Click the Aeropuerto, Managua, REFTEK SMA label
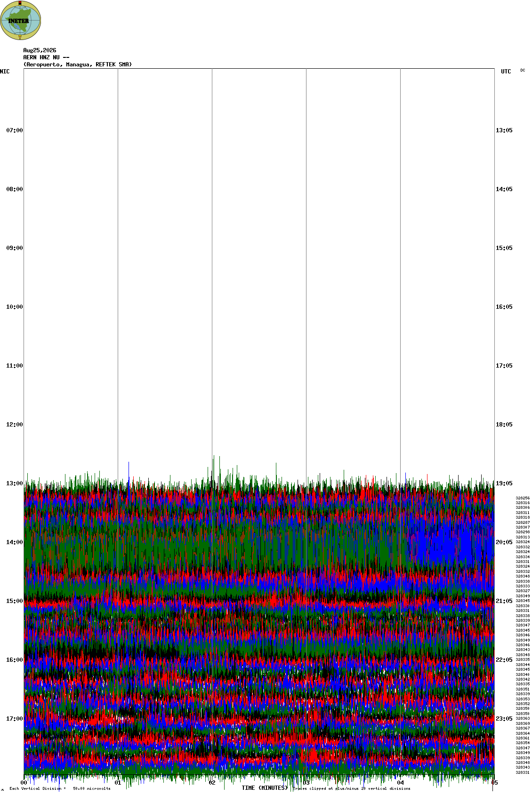Viewport: 532px width, 795px height. [78, 64]
